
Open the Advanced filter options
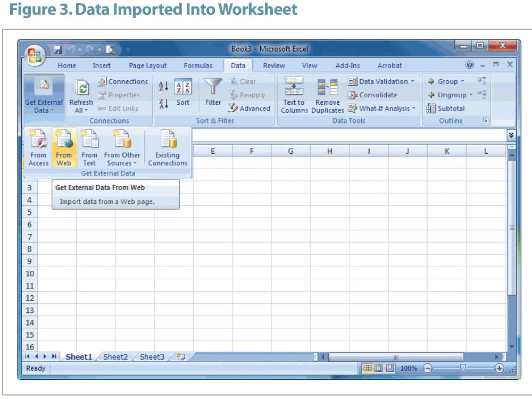250,109
